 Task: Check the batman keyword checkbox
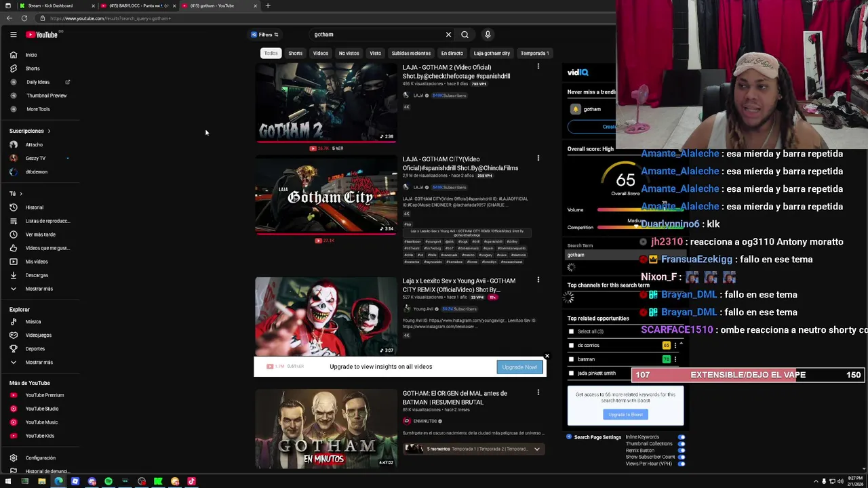coord(571,359)
